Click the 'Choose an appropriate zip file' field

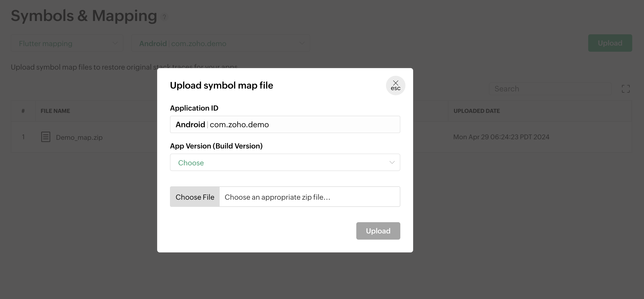(x=309, y=197)
